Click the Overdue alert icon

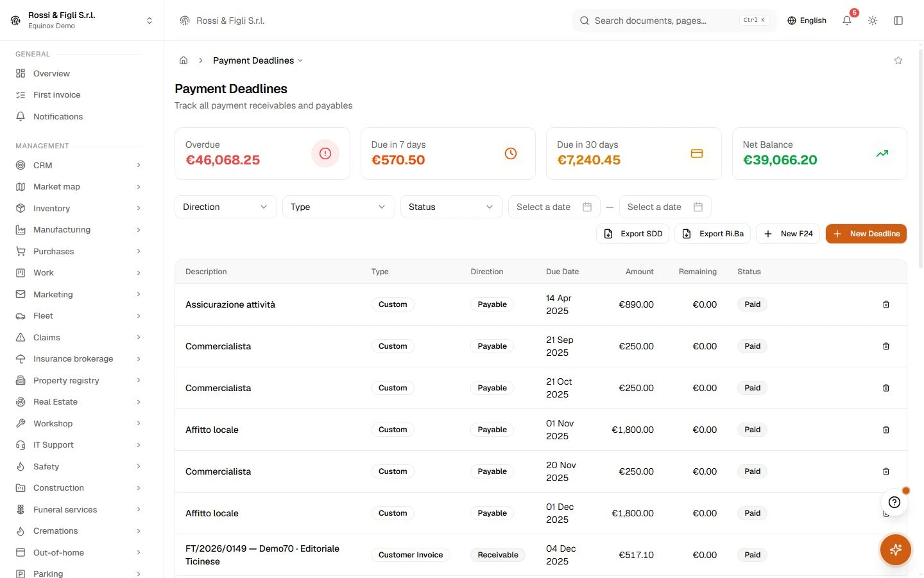tap(325, 153)
